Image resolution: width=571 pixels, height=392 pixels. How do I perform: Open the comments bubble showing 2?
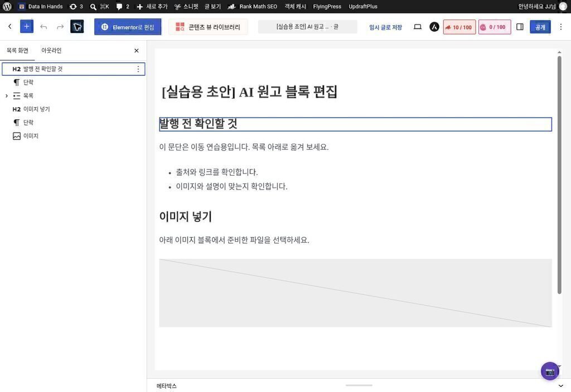123,7
